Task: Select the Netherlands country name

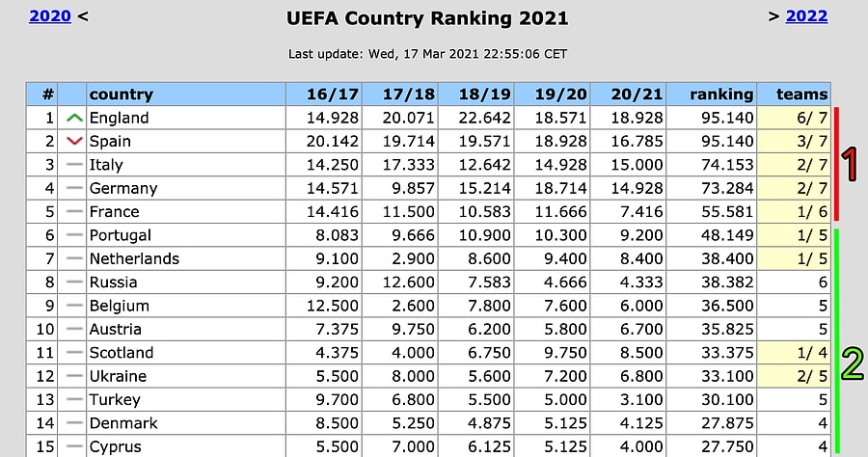Action: pyautogui.click(x=134, y=258)
